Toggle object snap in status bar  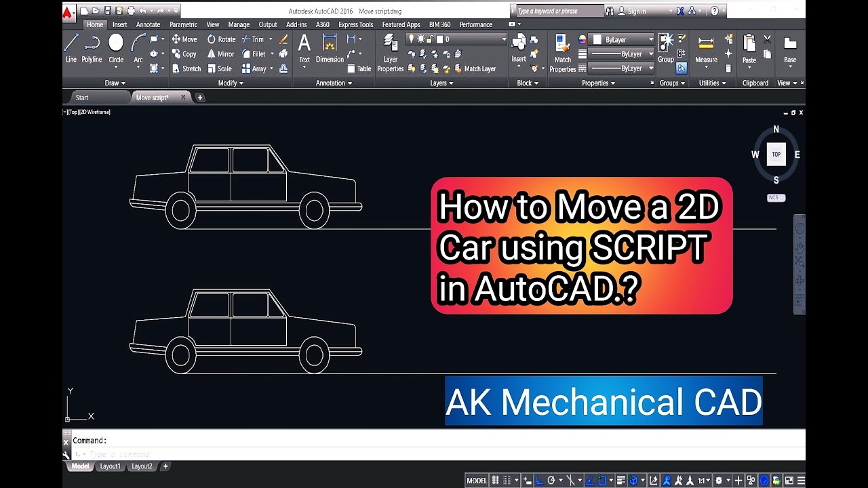[x=601, y=481]
